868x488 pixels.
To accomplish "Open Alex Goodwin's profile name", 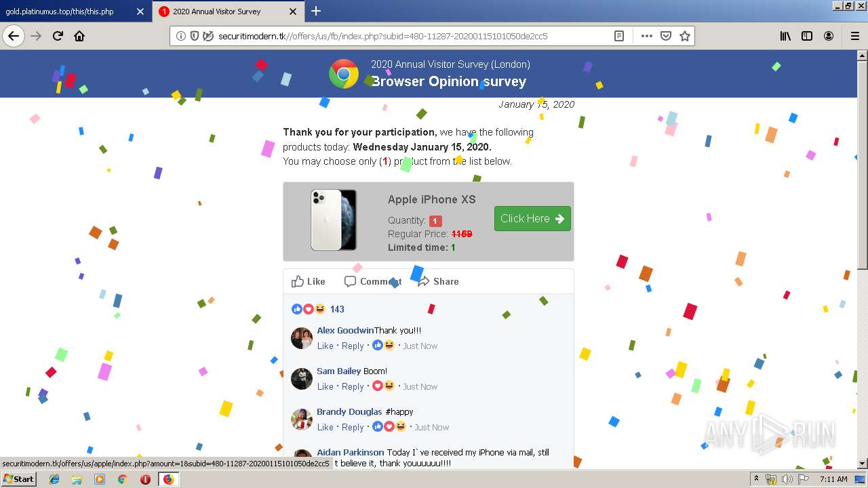I will (x=345, y=330).
